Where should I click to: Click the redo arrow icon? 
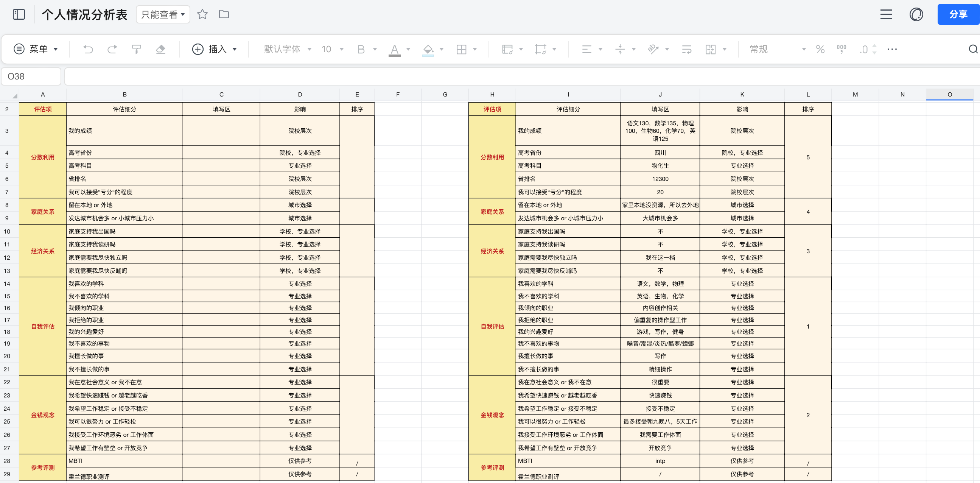point(112,49)
